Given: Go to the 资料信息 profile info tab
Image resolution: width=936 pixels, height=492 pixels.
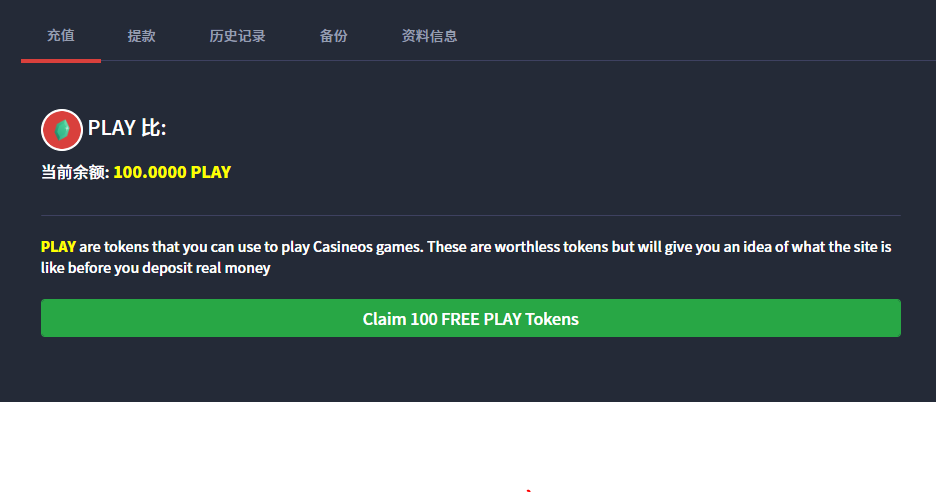Looking at the screenshot, I should (429, 36).
